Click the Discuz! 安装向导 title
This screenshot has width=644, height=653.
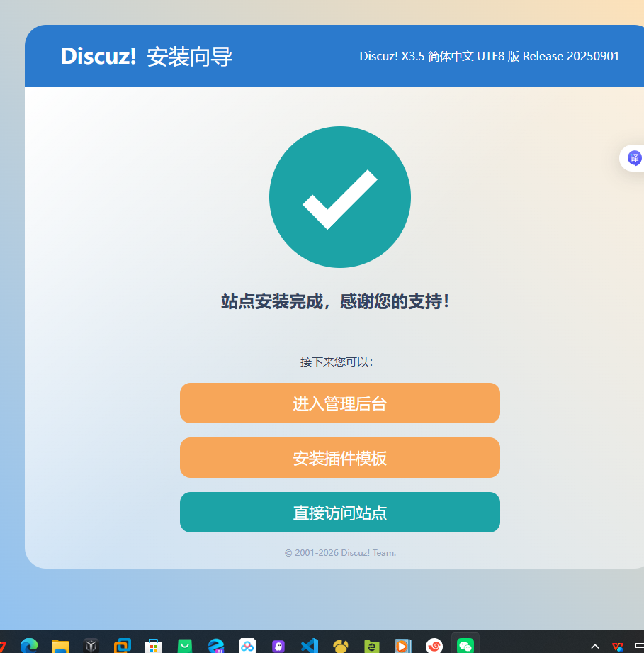point(147,56)
